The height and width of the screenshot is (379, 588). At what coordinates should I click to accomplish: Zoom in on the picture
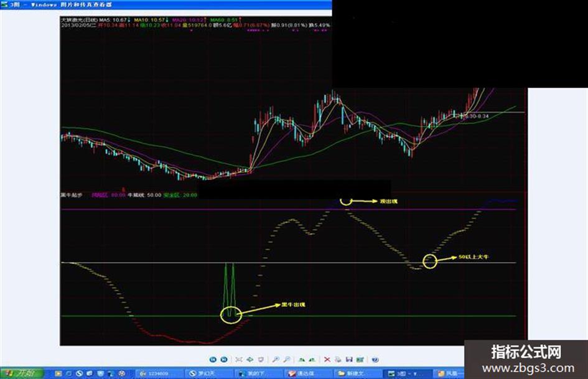point(276,360)
